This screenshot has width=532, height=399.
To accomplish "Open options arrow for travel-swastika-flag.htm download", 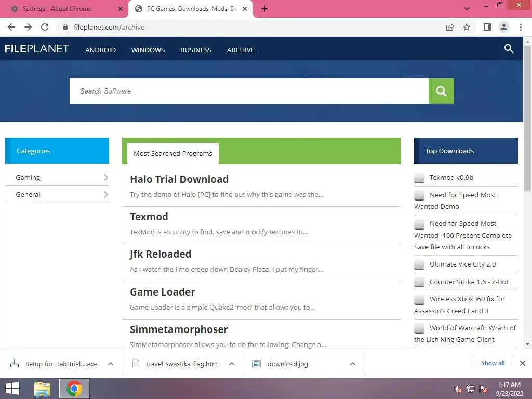I will click(232, 364).
